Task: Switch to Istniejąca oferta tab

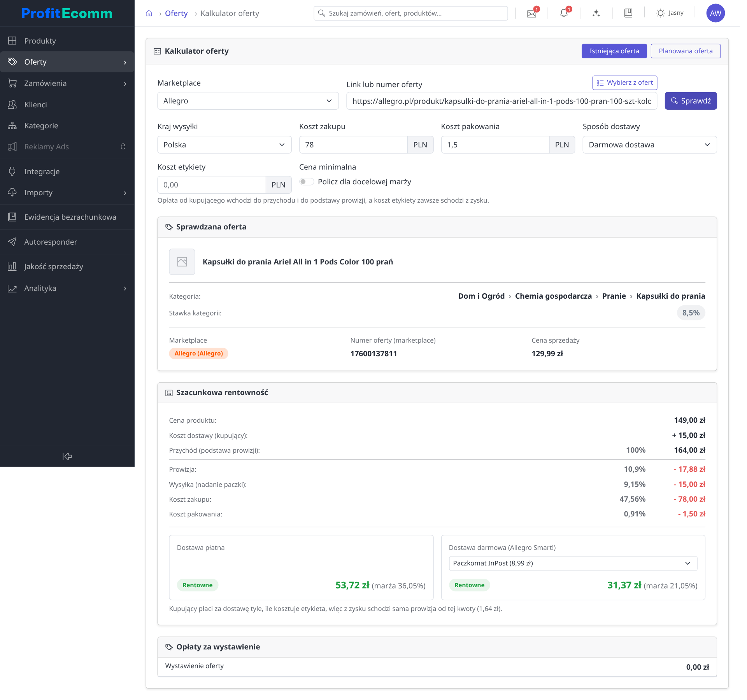Action: tap(614, 51)
